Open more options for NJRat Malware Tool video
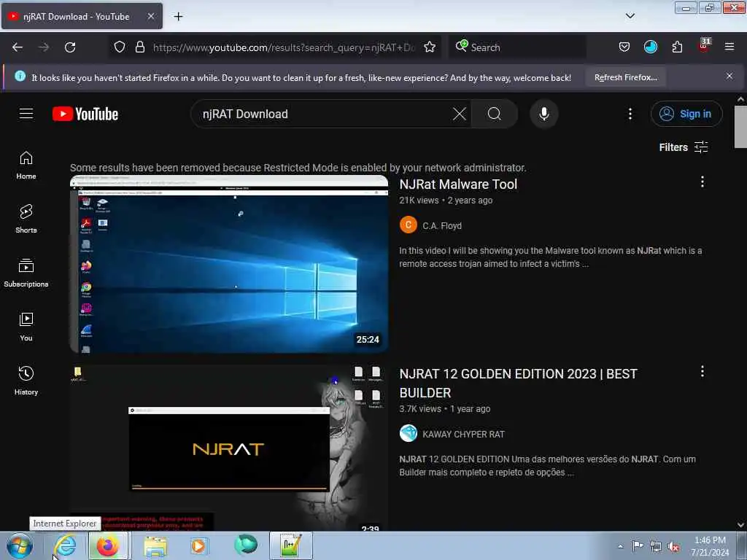Viewport: 747px width, 560px height. (703, 182)
